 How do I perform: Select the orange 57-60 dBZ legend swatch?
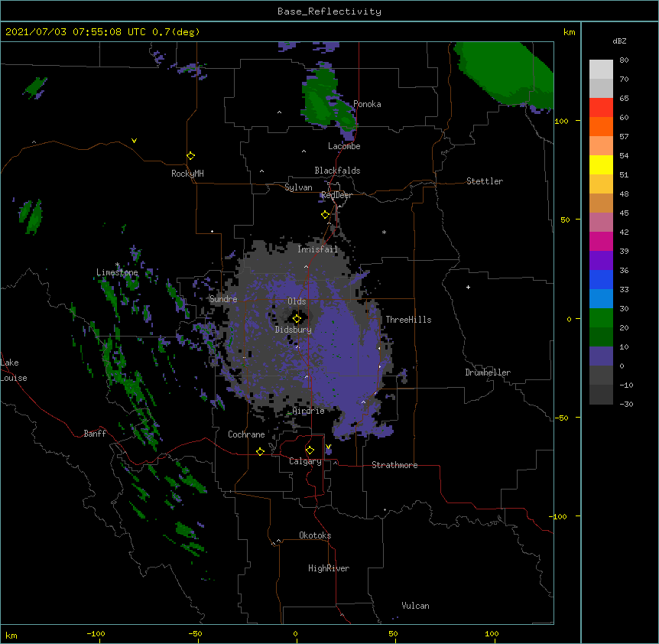[601, 126]
